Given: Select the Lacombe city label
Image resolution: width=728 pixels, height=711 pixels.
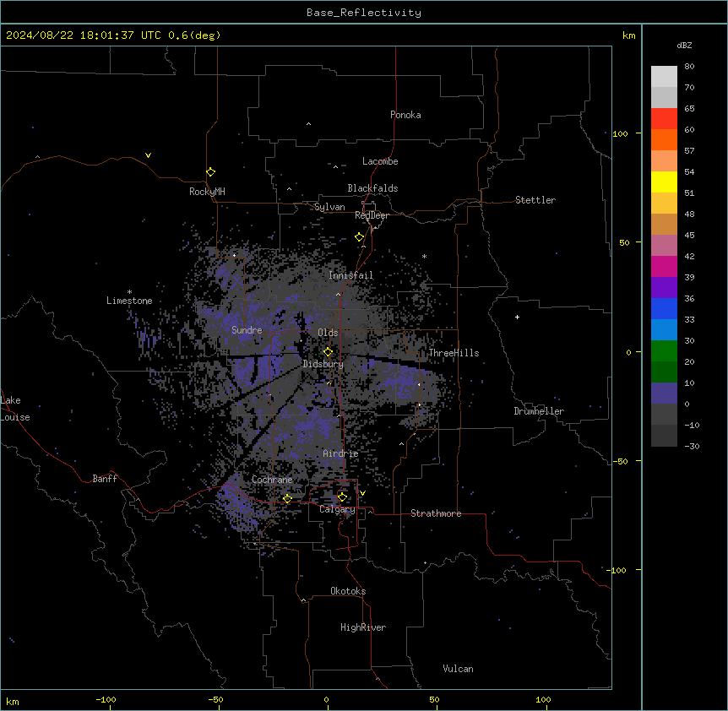Looking at the screenshot, I should (x=380, y=161).
